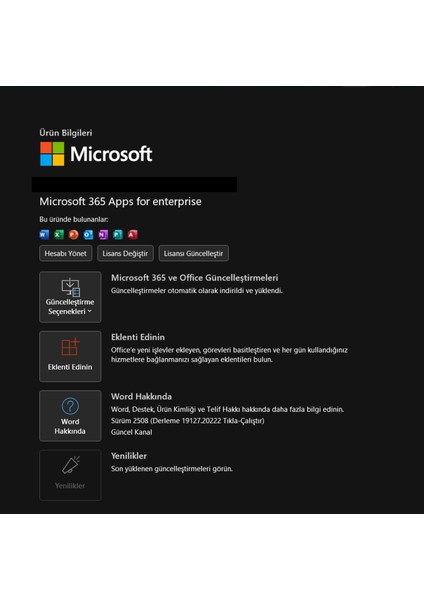The width and height of the screenshot is (424, 600).
Task: Click the Microsoft four-square logo
Action: click(52, 154)
